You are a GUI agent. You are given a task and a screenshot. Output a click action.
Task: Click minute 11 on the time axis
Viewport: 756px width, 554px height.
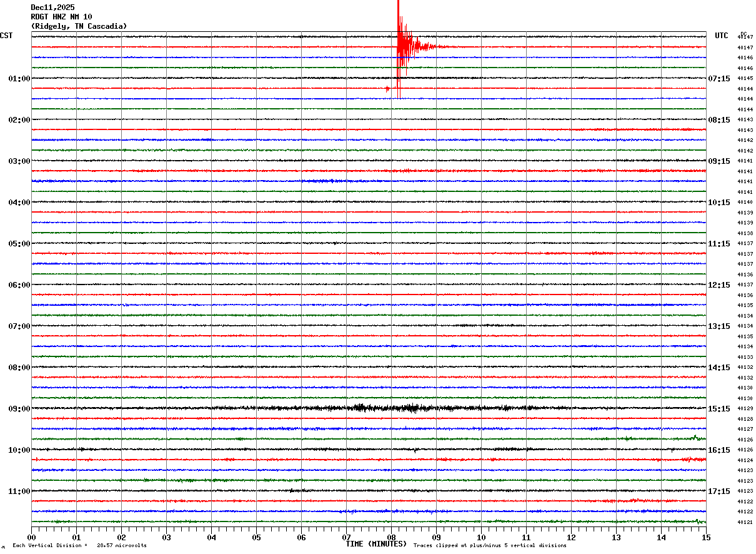(x=526, y=537)
